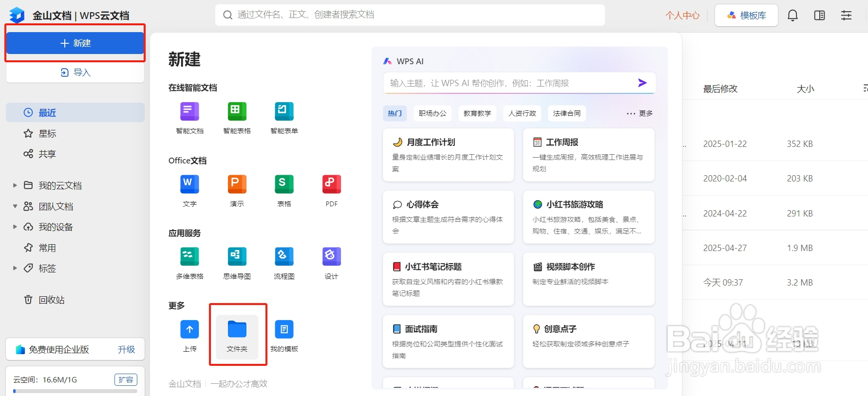The width and height of the screenshot is (868, 396).
Task: Open the 设计 design service
Action: [x=331, y=263]
